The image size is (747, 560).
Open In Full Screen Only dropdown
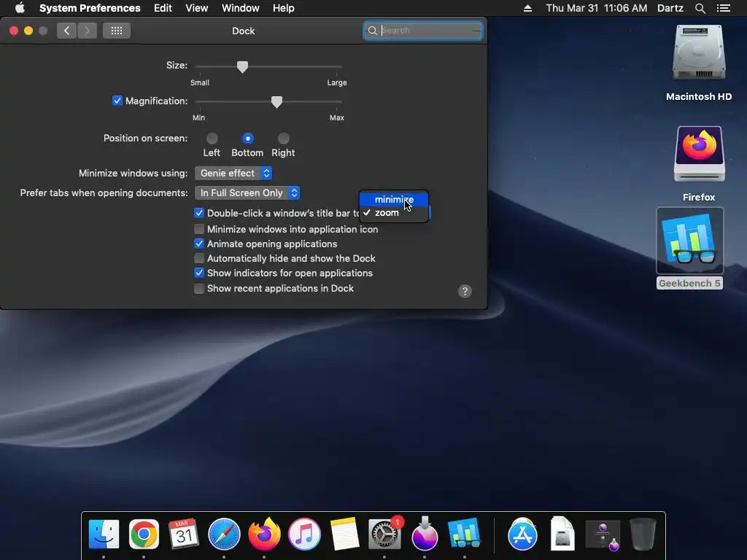247,192
